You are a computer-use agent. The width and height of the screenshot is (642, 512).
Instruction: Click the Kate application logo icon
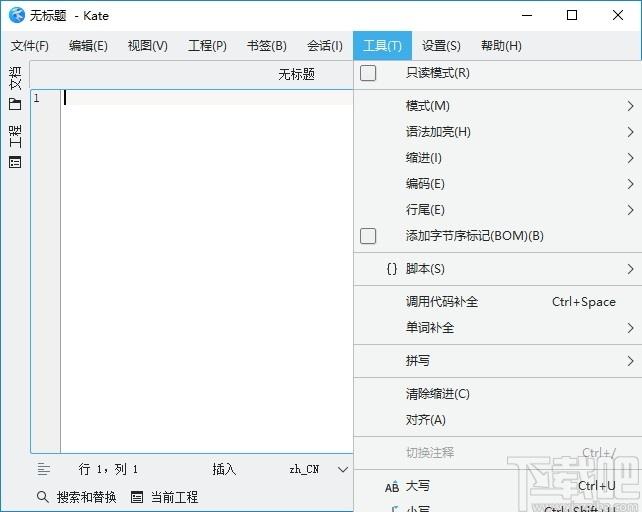[x=16, y=16]
